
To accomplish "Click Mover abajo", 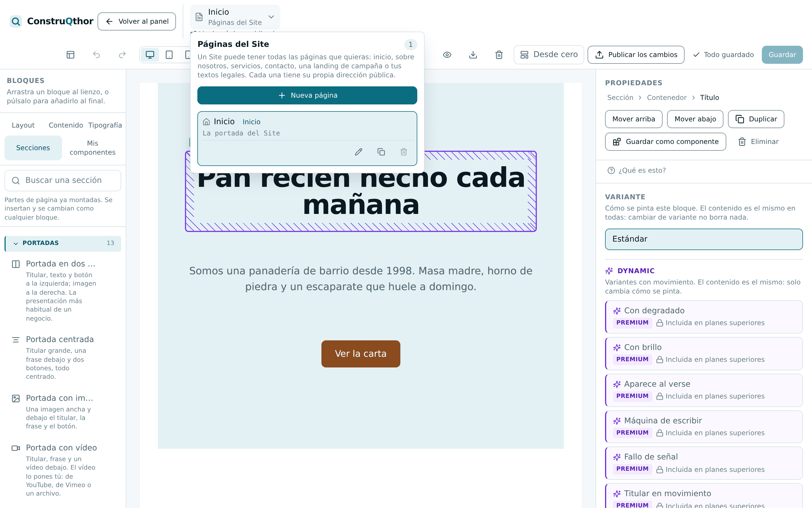I will click(695, 119).
